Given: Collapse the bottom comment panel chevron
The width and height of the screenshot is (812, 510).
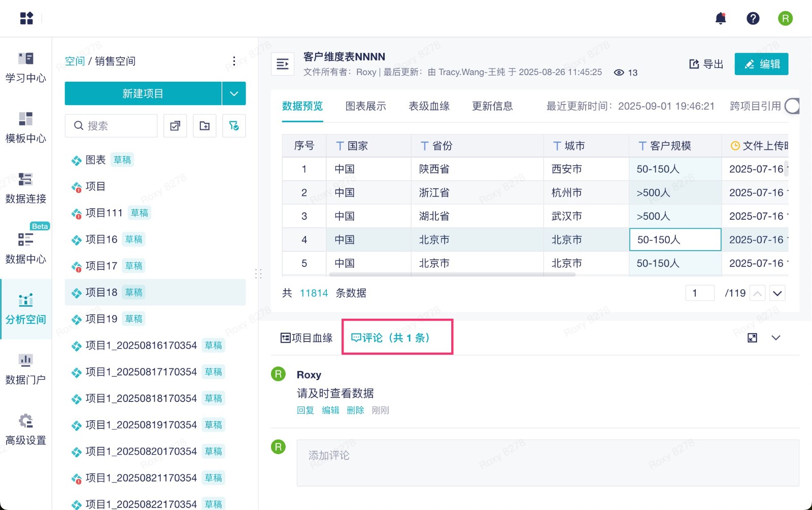Looking at the screenshot, I should pos(776,338).
